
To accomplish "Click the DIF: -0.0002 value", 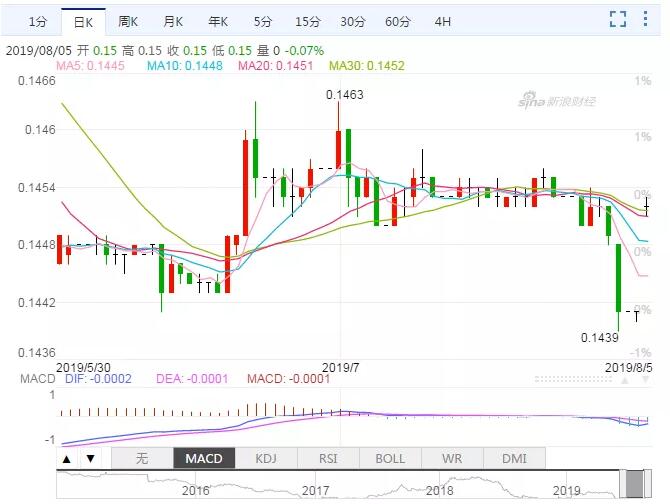I will 98,379.
